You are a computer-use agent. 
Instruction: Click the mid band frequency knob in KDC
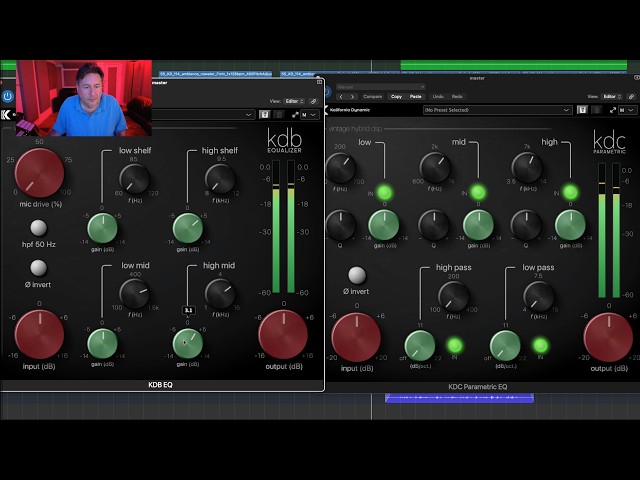pyautogui.click(x=435, y=168)
